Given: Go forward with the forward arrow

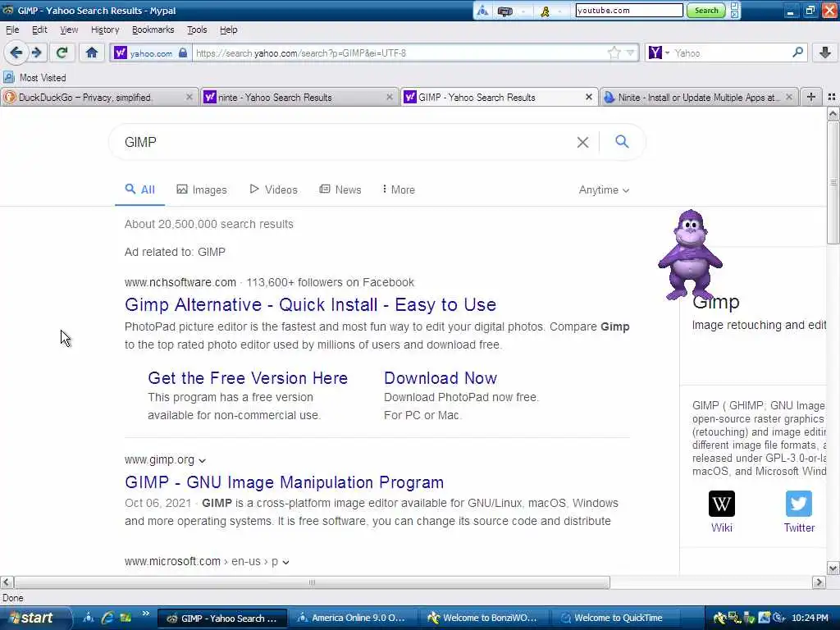Looking at the screenshot, I should pyautogui.click(x=36, y=52).
